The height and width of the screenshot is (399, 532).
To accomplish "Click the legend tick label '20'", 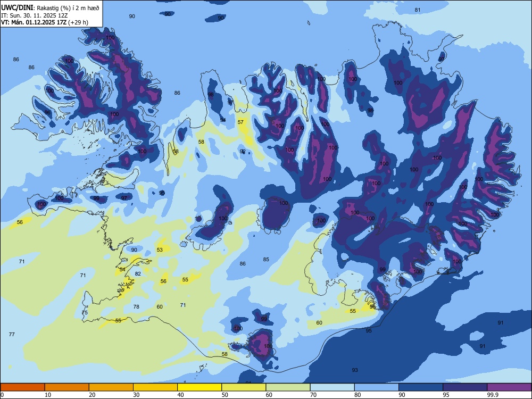I will (92, 395).
